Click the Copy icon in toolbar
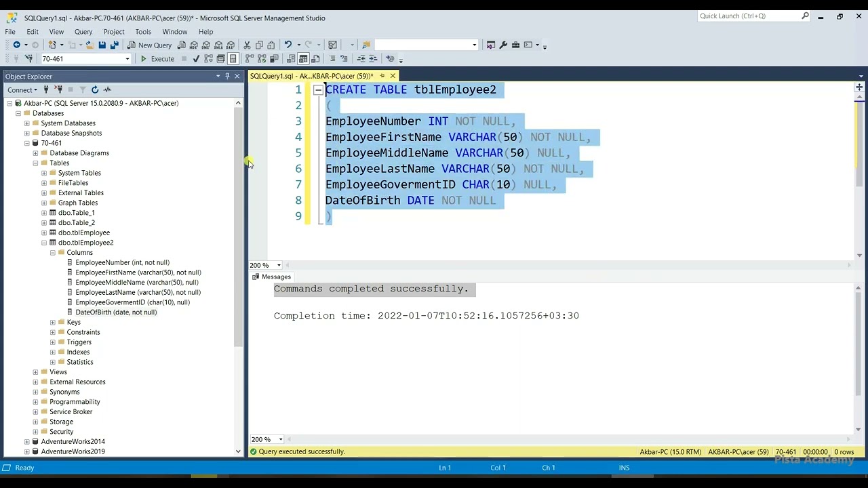The image size is (868, 488). click(x=259, y=45)
